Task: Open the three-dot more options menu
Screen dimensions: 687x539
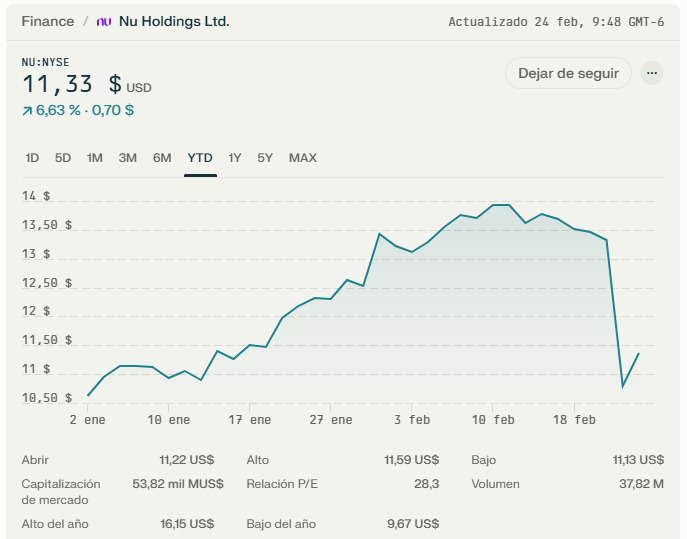Action: pyautogui.click(x=652, y=73)
